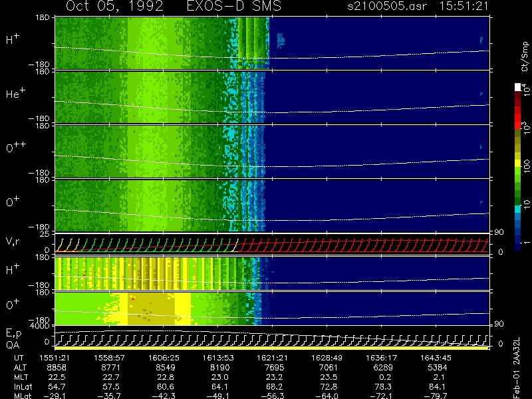Click the V,r panel label
532x399 pixels.
coord(13,241)
